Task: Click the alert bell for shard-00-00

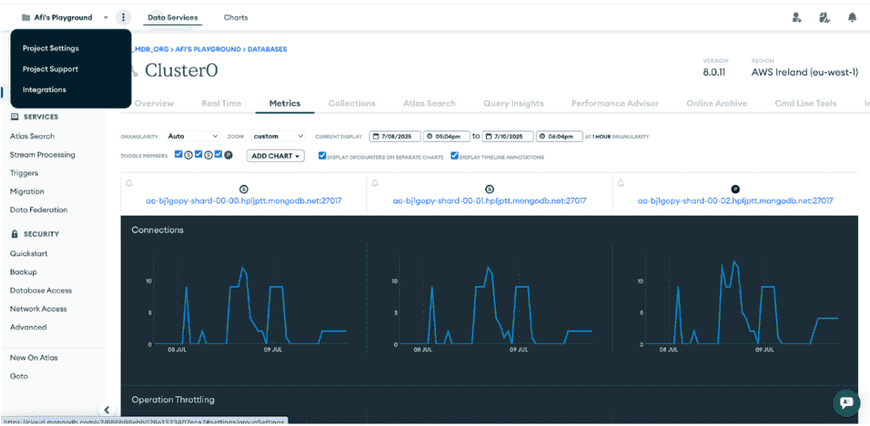Action: (x=129, y=183)
